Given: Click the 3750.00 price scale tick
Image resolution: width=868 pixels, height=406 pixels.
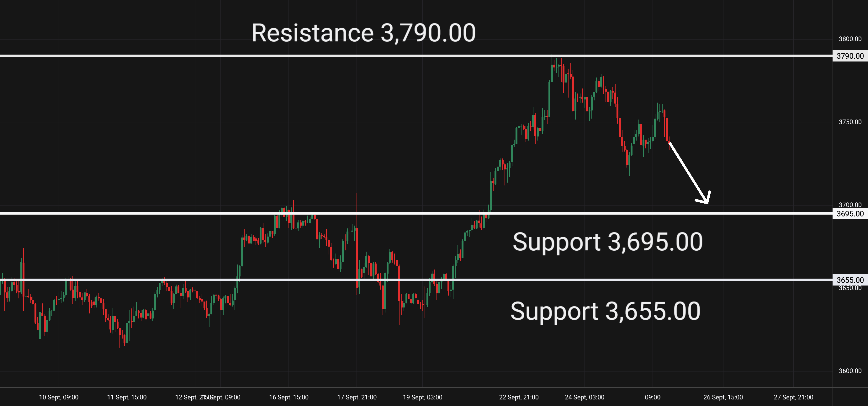Looking at the screenshot, I should pos(850,122).
